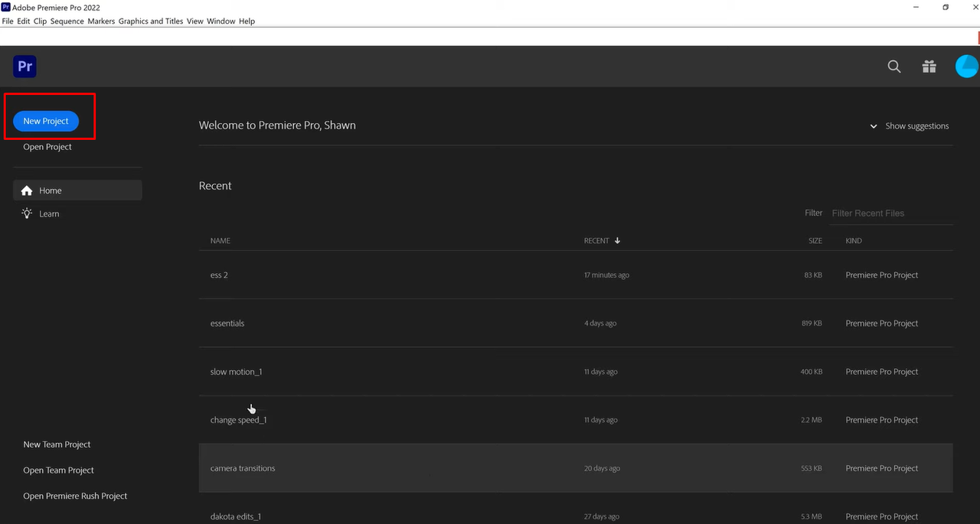Sort the list by SIZE column header
The image size is (980, 524).
point(815,240)
